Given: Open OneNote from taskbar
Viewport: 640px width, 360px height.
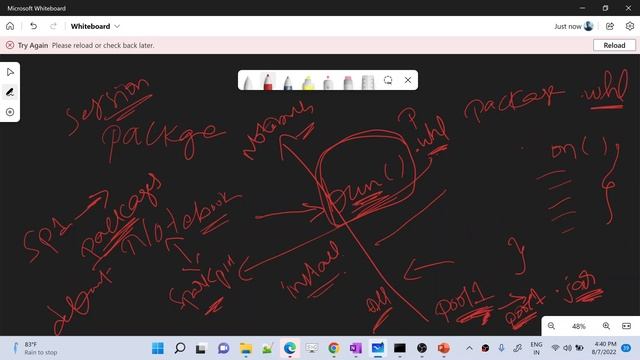Looking at the screenshot, I should click(x=356, y=348).
